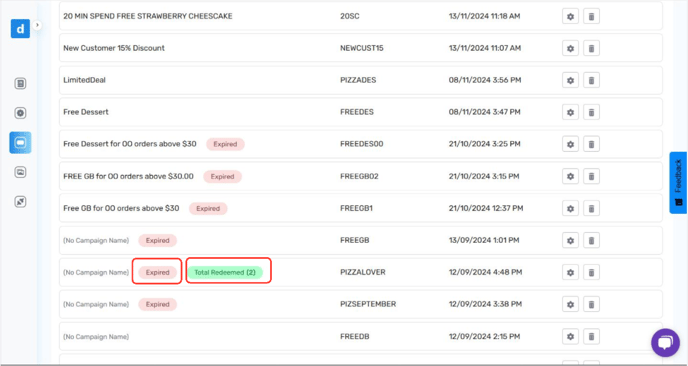The width and height of the screenshot is (688, 366).
Task: Select the highlighted coupons sidebar item
Action: point(20,143)
